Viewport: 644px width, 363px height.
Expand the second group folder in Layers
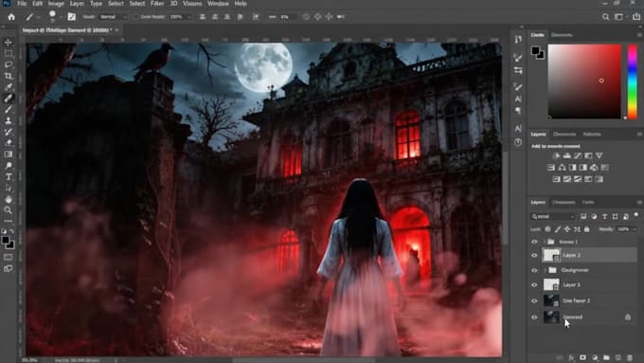(545, 270)
